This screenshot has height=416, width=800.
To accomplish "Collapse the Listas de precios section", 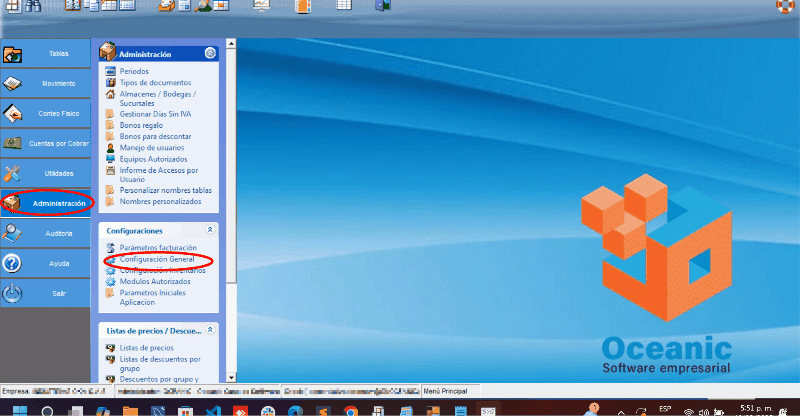I will pyautogui.click(x=209, y=329).
